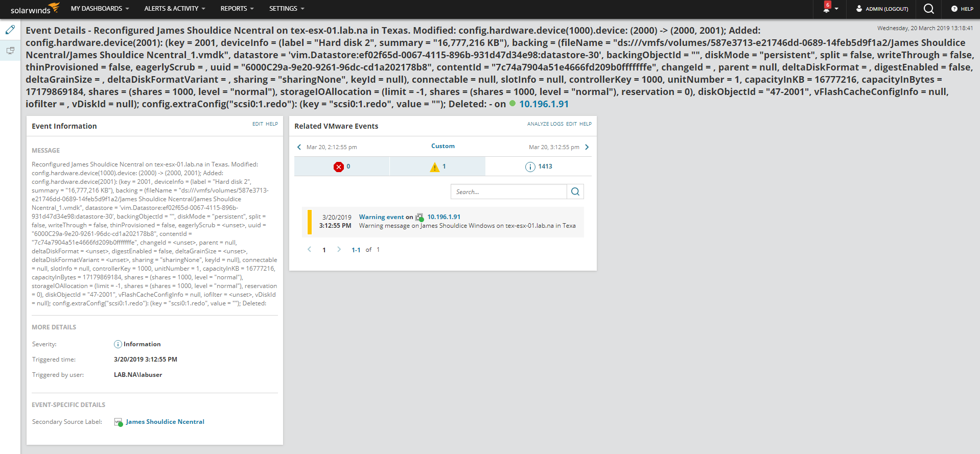The width and height of the screenshot is (980, 454).
Task: Click the HELP link in header
Action: 962,9
